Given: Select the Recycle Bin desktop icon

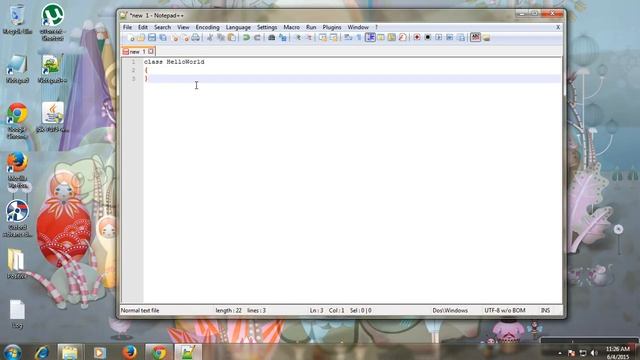Looking at the screenshot, I should tap(17, 20).
